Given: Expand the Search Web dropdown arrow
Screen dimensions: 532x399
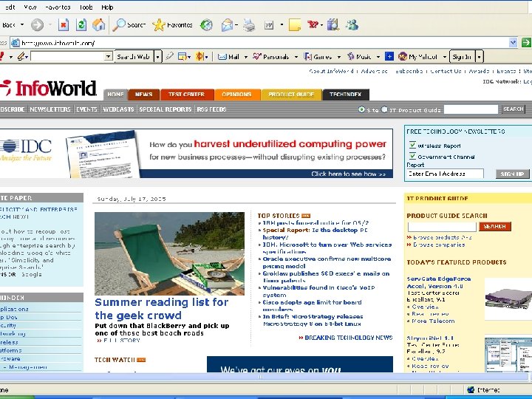Looking at the screenshot, I should [158, 57].
